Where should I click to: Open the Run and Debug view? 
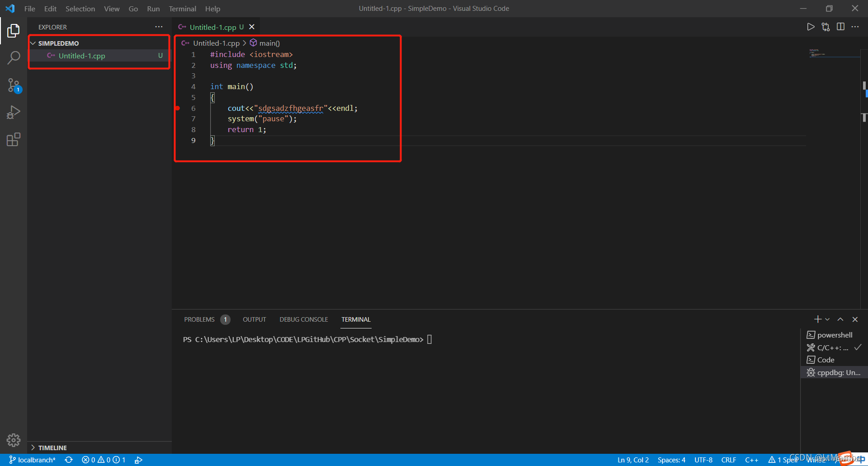click(x=14, y=112)
